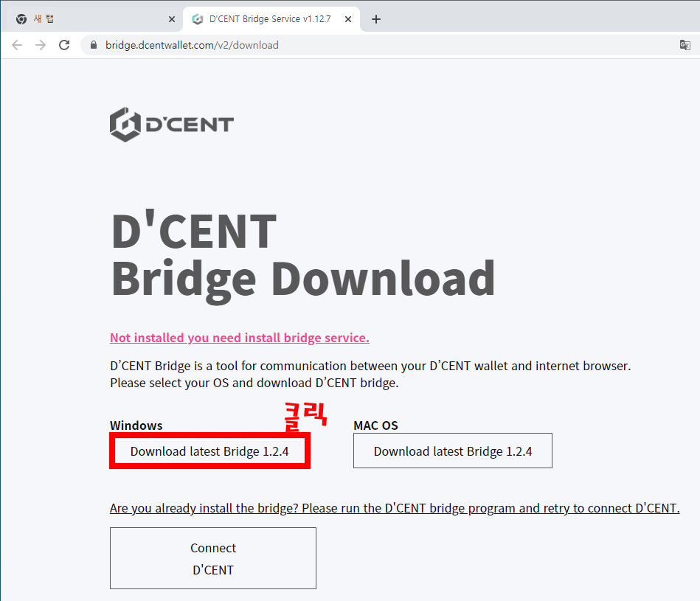Click the padlock site info icon
700x601 pixels.
(x=93, y=45)
